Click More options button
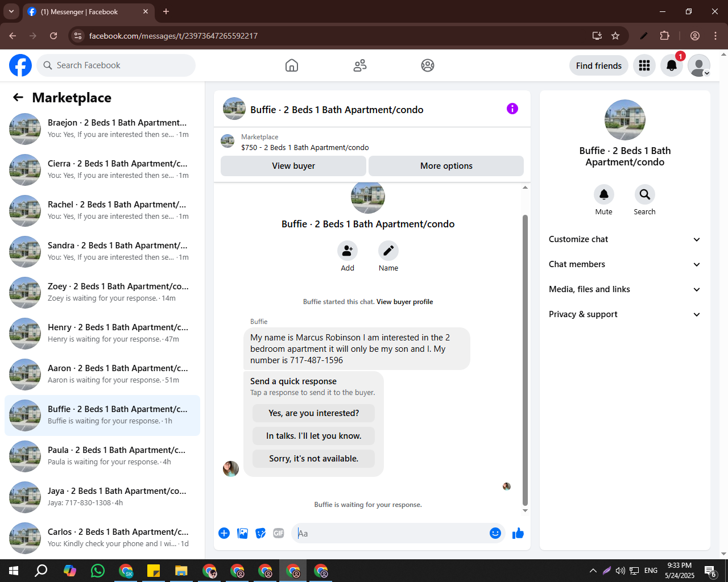Image resolution: width=728 pixels, height=582 pixels. point(446,166)
